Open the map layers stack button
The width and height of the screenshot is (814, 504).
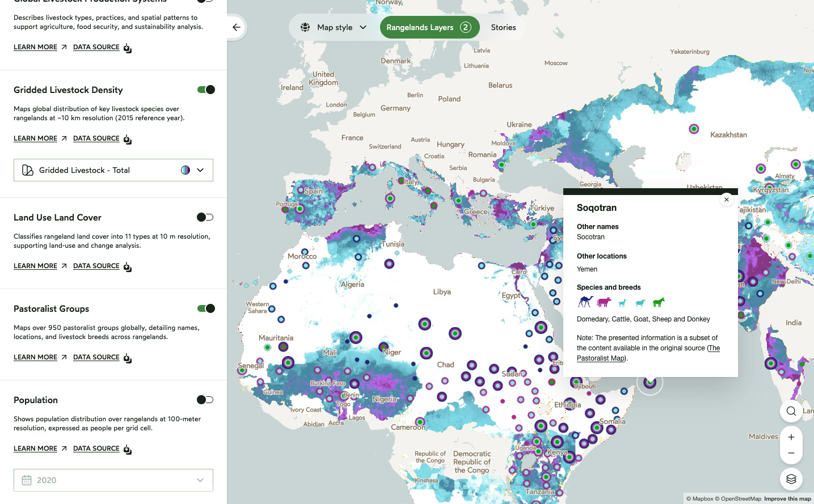[x=791, y=479]
